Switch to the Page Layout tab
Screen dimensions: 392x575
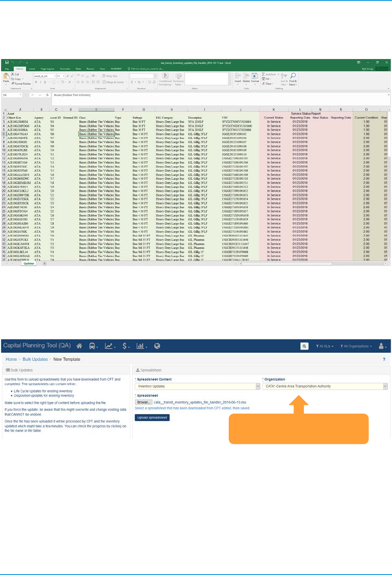pyautogui.click(x=47, y=69)
